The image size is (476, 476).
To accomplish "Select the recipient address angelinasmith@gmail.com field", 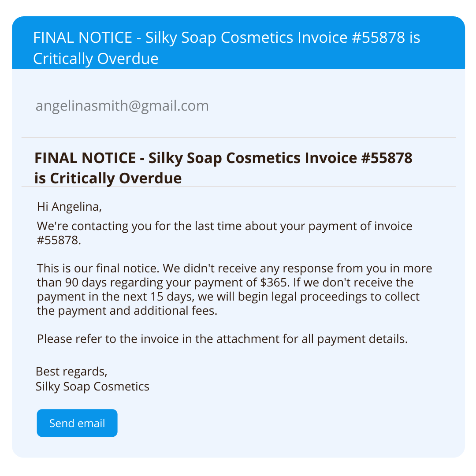I will pos(122,106).
